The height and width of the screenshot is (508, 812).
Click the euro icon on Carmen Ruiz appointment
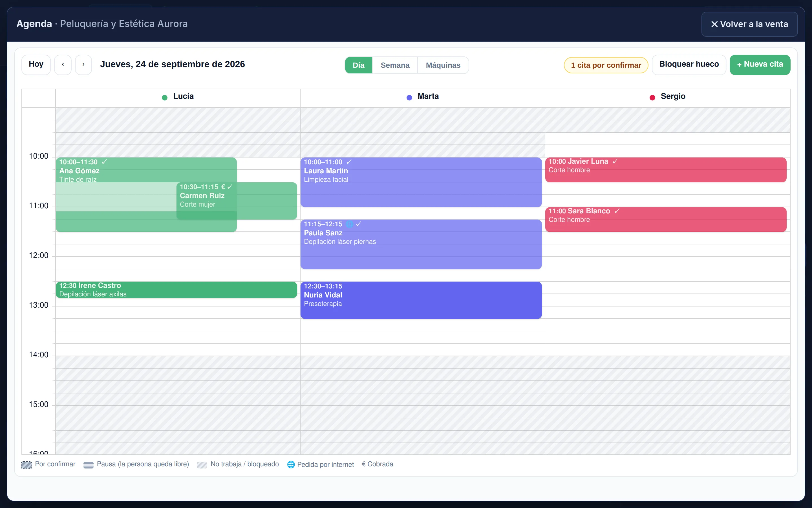(223, 187)
